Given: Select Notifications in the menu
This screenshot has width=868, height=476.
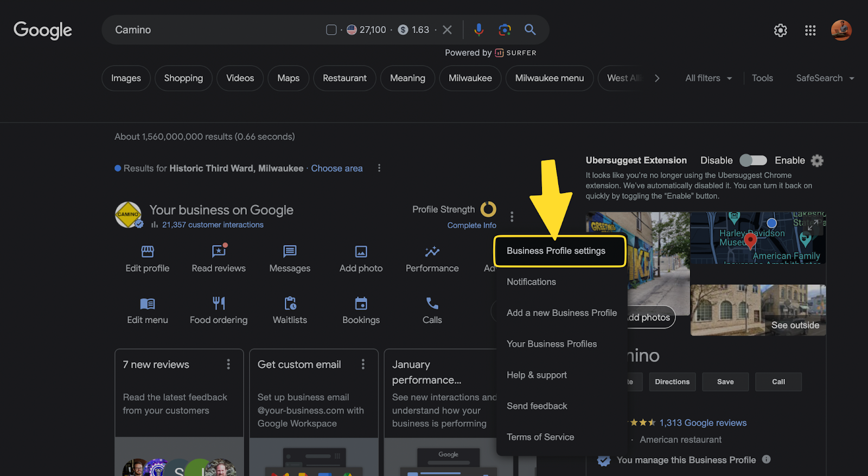Looking at the screenshot, I should click(x=561, y=282).
